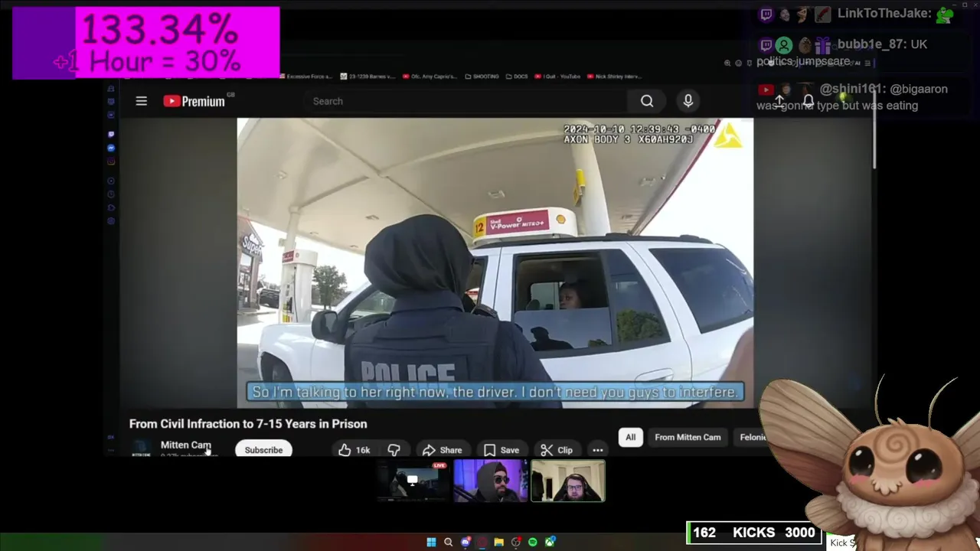Open the YouTube hamburger guide menu

pos(141,101)
